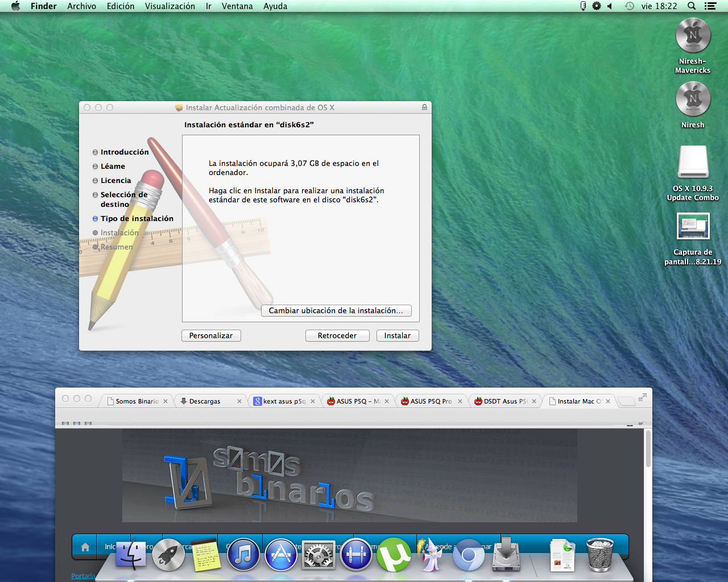This screenshot has width=728, height=582.
Task: Click the Personalizar button
Action: click(211, 336)
